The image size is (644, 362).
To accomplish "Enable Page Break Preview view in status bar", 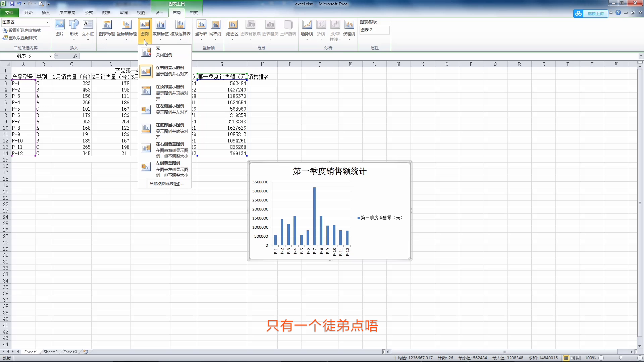I will (579, 358).
